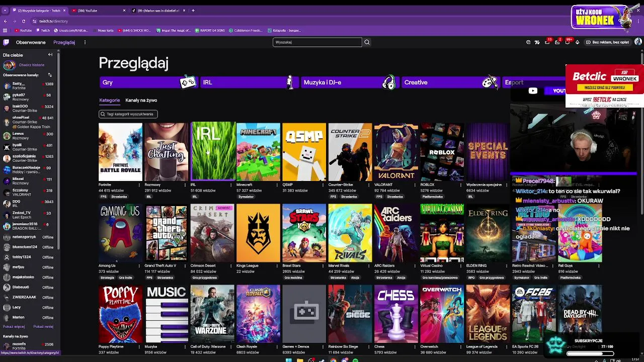Close the YouTube browser tab
Viewport: 644px width, 362px height.
[x=124, y=11]
